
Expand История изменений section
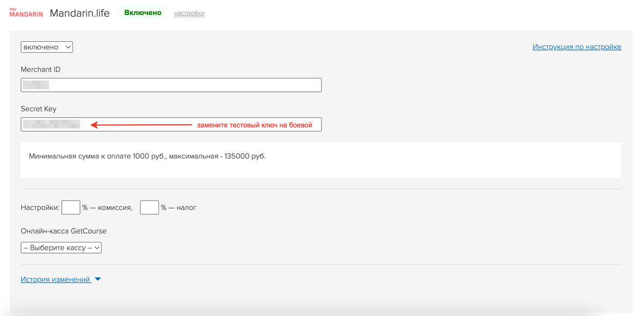[x=55, y=279]
